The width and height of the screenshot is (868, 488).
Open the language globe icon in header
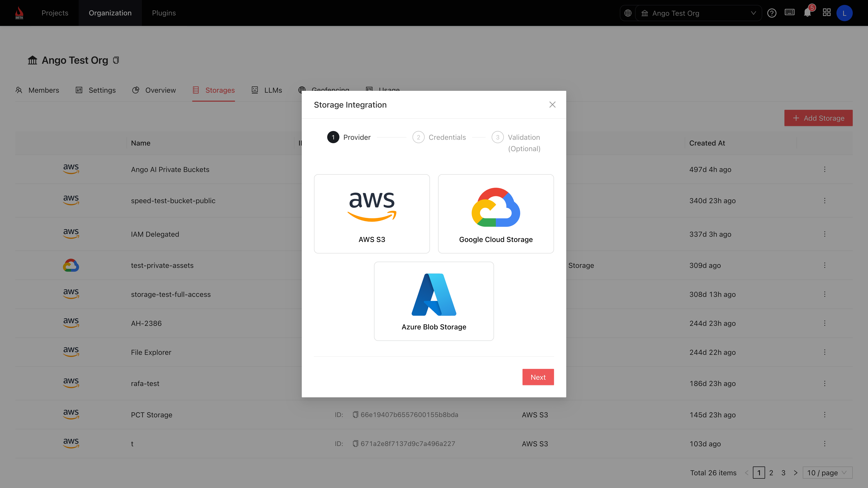[x=628, y=13]
